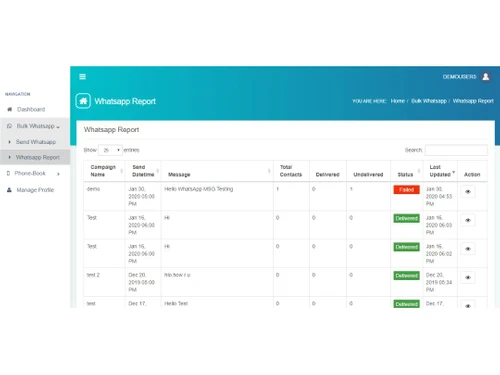Image resolution: width=500 pixels, height=375 pixels.
Task: Open the Show entries dropdown
Action: pyautogui.click(x=110, y=150)
